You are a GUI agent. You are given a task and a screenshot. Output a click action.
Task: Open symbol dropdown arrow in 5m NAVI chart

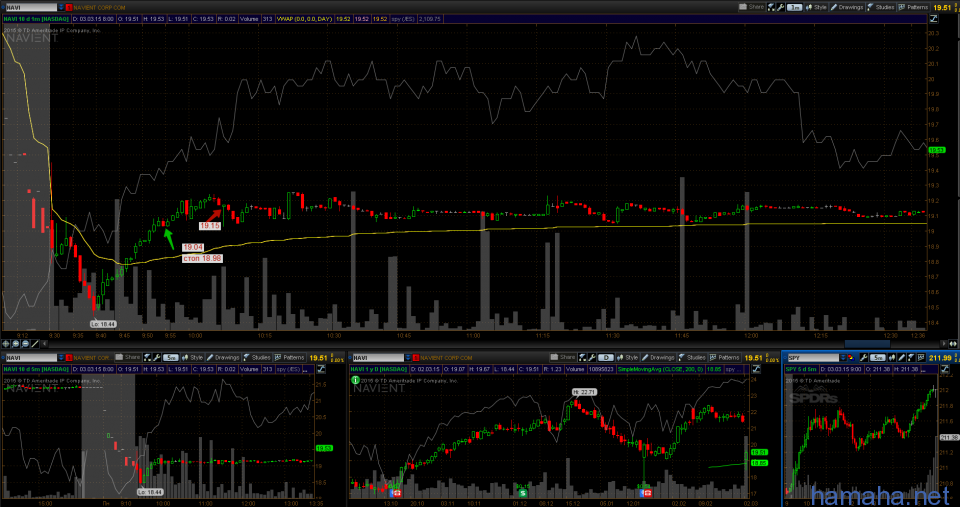click(61, 358)
